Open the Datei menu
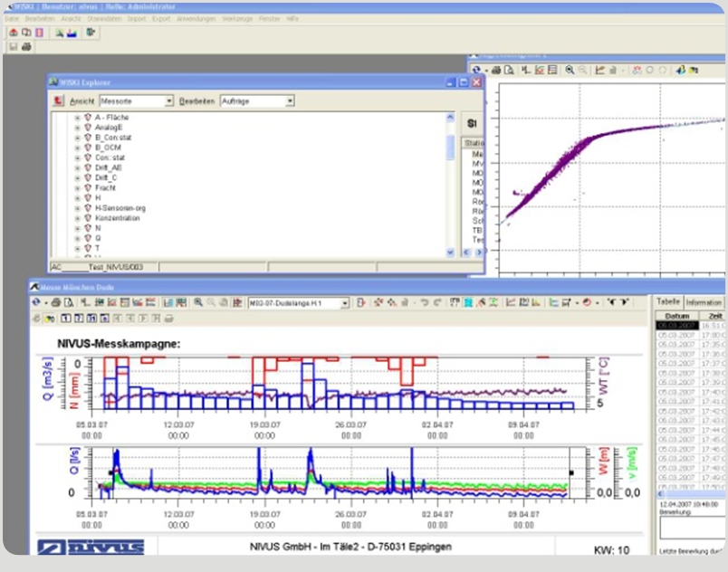The image size is (728, 572). 12,19
